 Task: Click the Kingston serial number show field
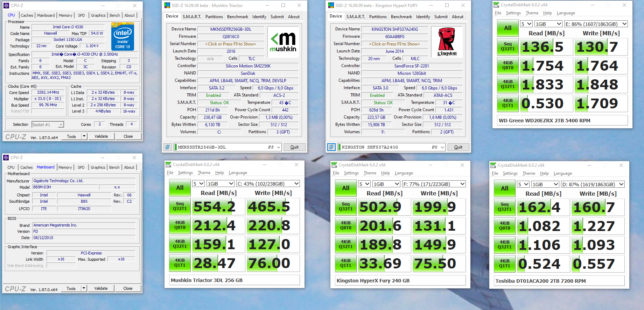tap(395, 44)
